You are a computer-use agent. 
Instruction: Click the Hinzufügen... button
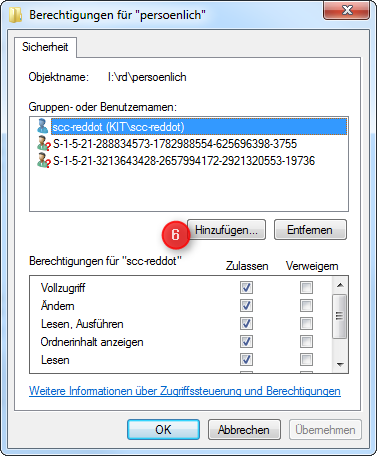click(x=226, y=230)
